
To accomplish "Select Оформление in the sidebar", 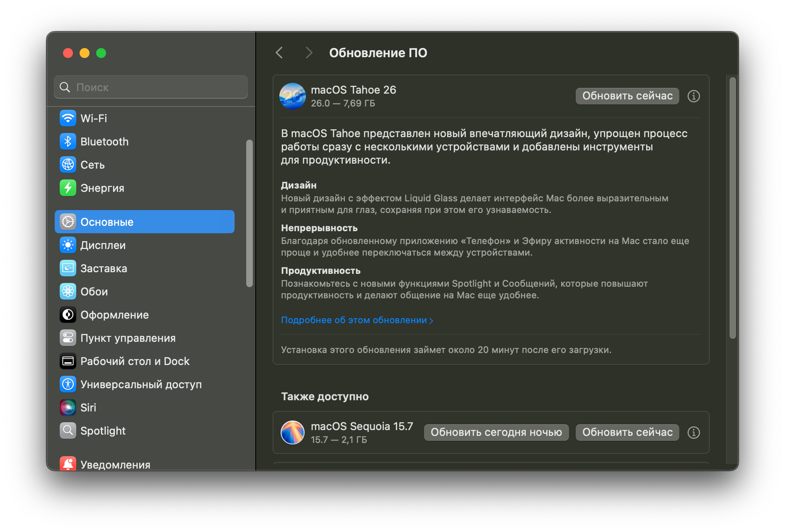I will 145,315.
